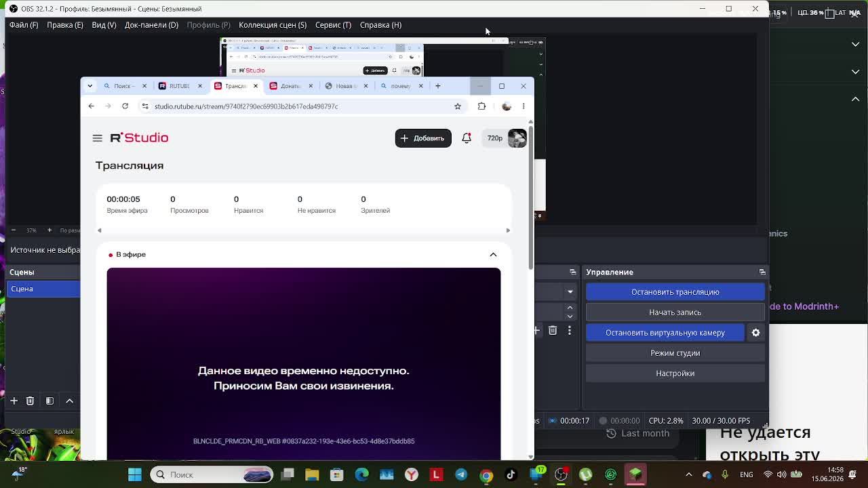Switch to the почему search browser tab
Screen dimensions: 868x488
click(401, 86)
